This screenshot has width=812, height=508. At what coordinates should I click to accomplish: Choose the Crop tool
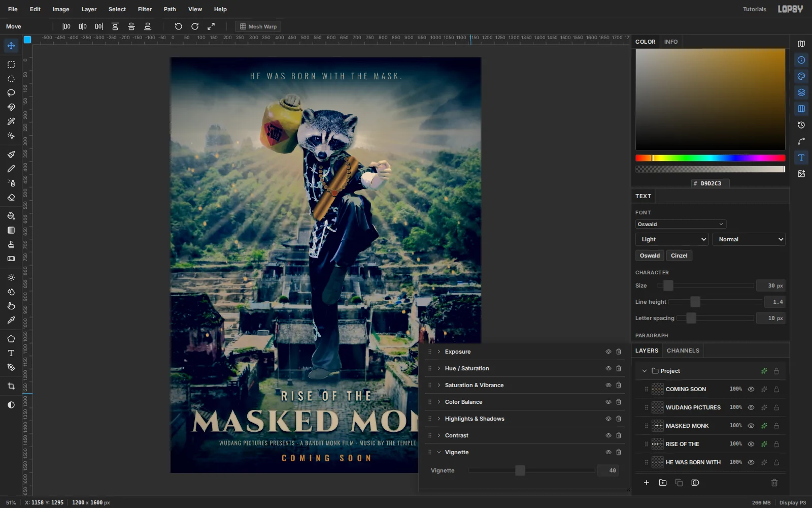(x=11, y=386)
